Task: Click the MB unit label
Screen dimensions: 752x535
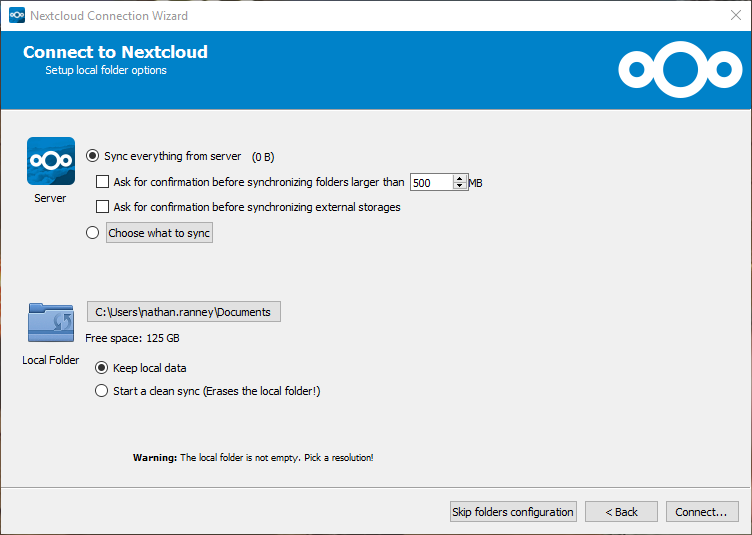Action: (x=475, y=183)
